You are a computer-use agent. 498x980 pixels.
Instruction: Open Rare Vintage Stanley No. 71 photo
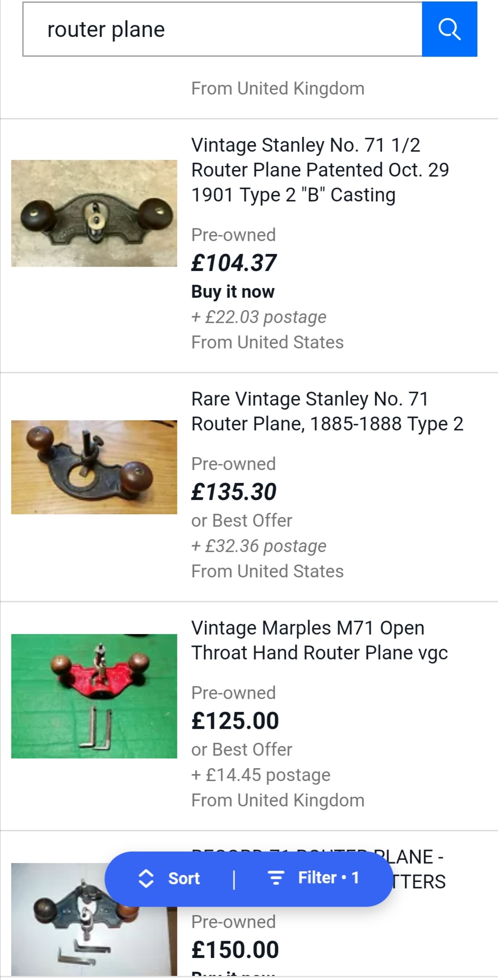click(x=94, y=467)
